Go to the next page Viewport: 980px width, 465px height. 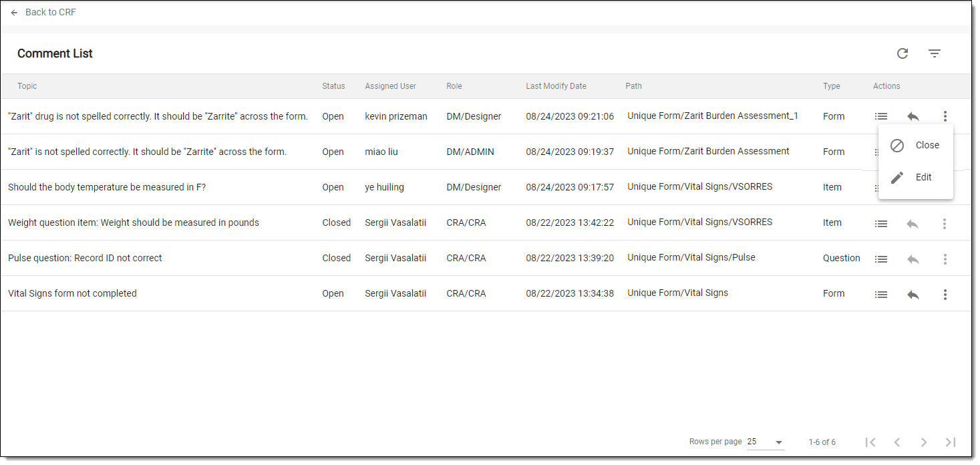coord(924,442)
